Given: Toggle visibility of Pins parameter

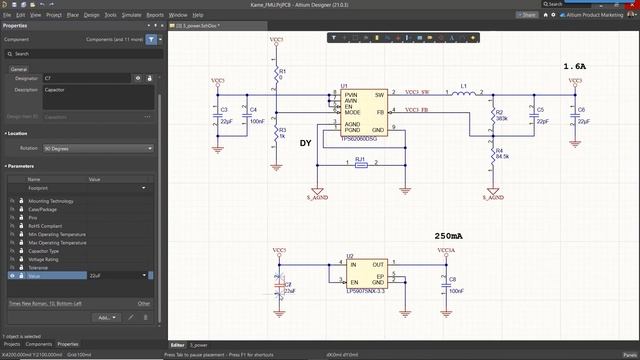Looking at the screenshot, I should pyautogui.click(x=12, y=218).
